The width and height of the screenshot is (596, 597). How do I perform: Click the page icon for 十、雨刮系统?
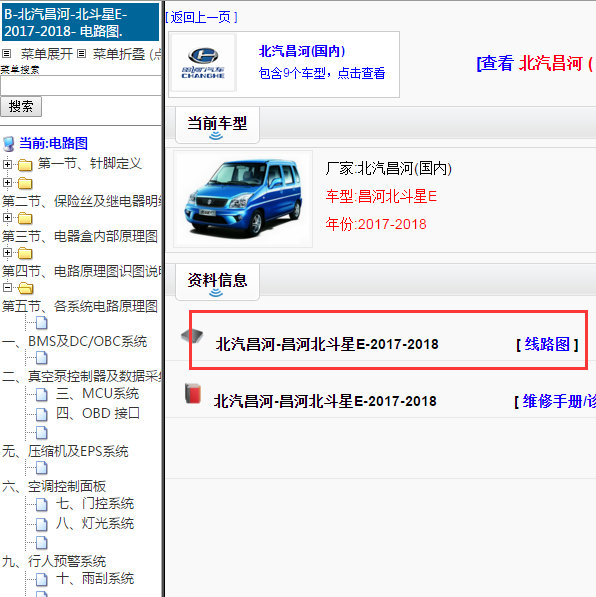coord(42,580)
